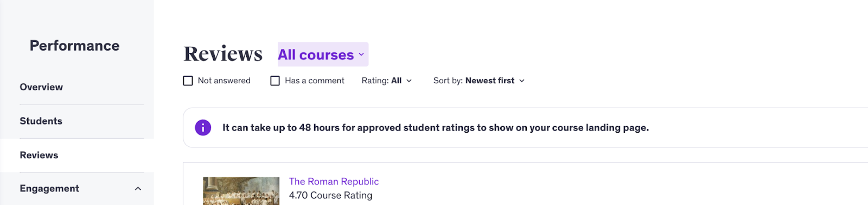This screenshot has height=205, width=868.
Task: Open the All courses dropdown
Action: click(323, 54)
